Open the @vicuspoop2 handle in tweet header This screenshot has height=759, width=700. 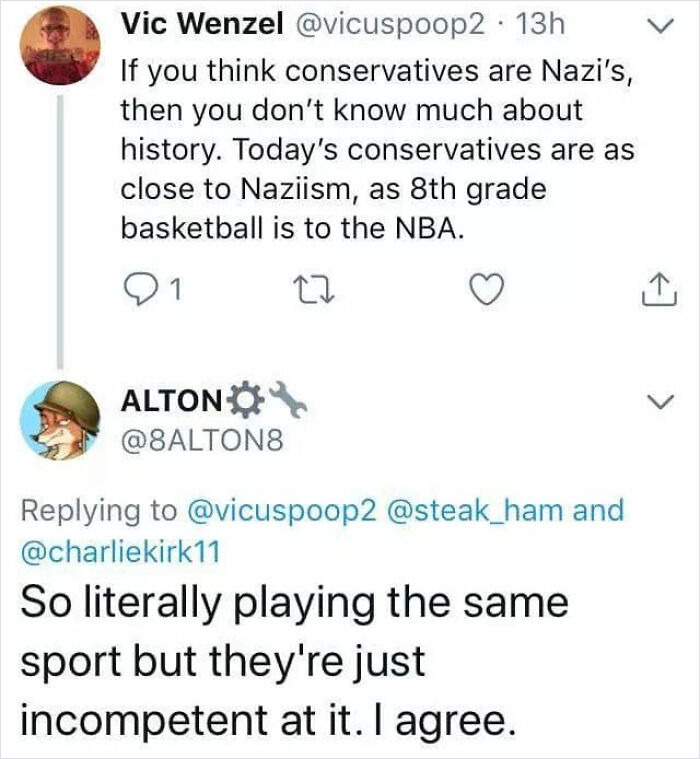point(388,24)
